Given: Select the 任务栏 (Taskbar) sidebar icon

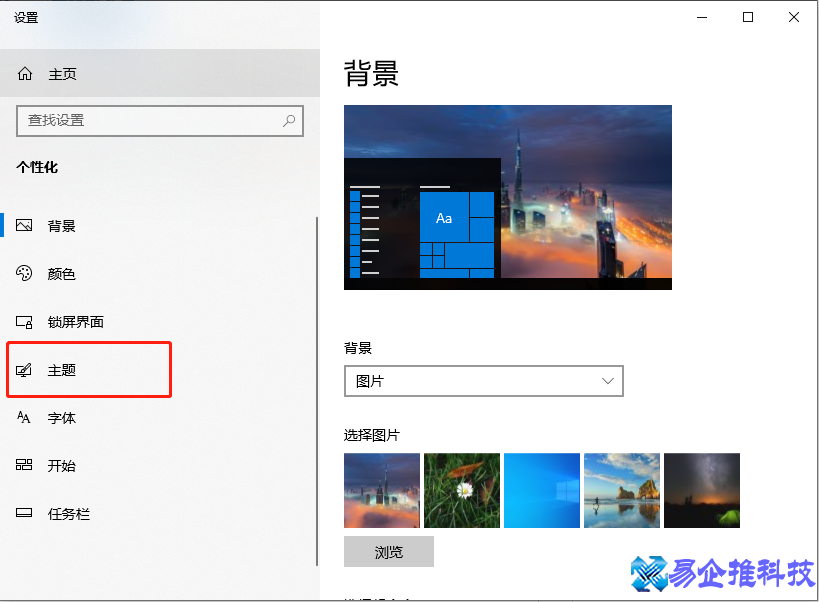Looking at the screenshot, I should [x=24, y=513].
